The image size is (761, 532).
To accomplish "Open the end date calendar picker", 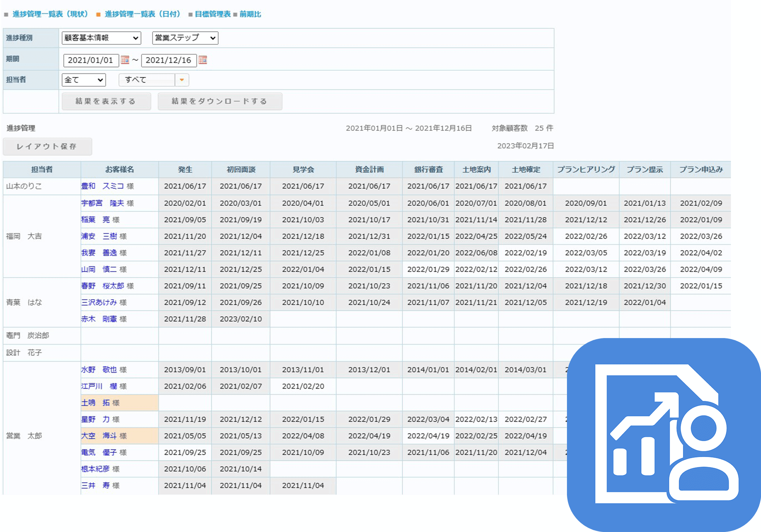I will point(203,60).
